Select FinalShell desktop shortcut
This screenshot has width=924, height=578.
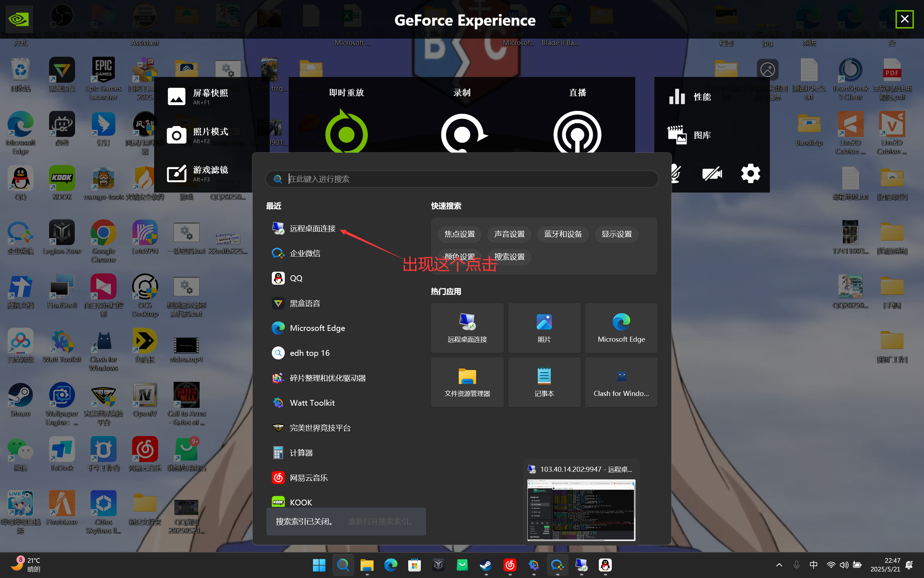[x=62, y=292]
